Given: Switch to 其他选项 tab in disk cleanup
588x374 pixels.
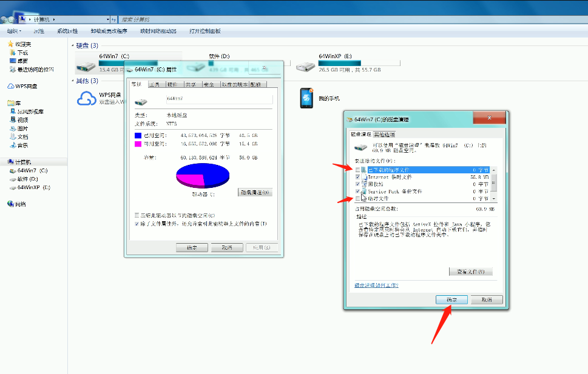Looking at the screenshot, I should tap(384, 135).
